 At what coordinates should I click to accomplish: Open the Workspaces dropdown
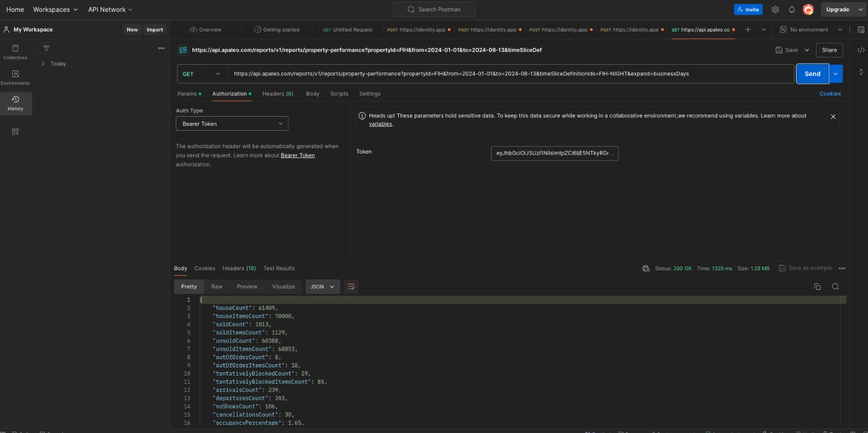[55, 9]
